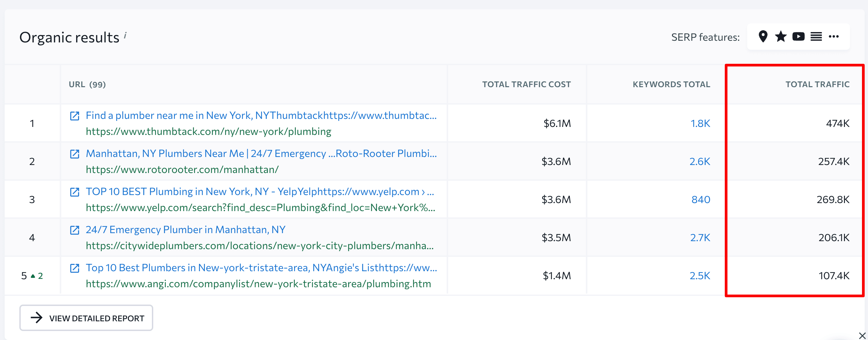868x340 pixels.
Task: Click the position change +2 indicator
Action: tap(37, 276)
